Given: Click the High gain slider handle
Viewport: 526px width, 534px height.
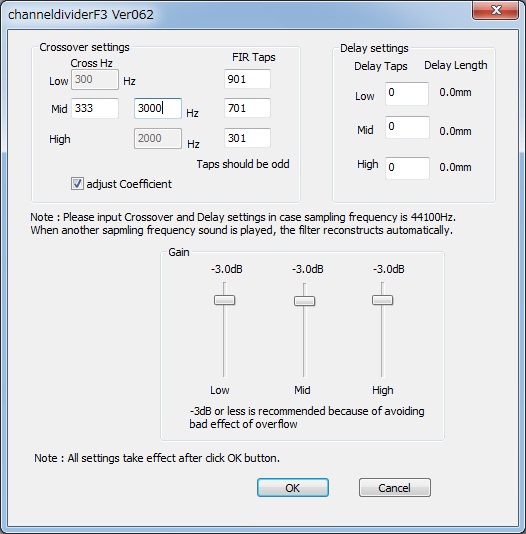Looking at the screenshot, I should (382, 300).
